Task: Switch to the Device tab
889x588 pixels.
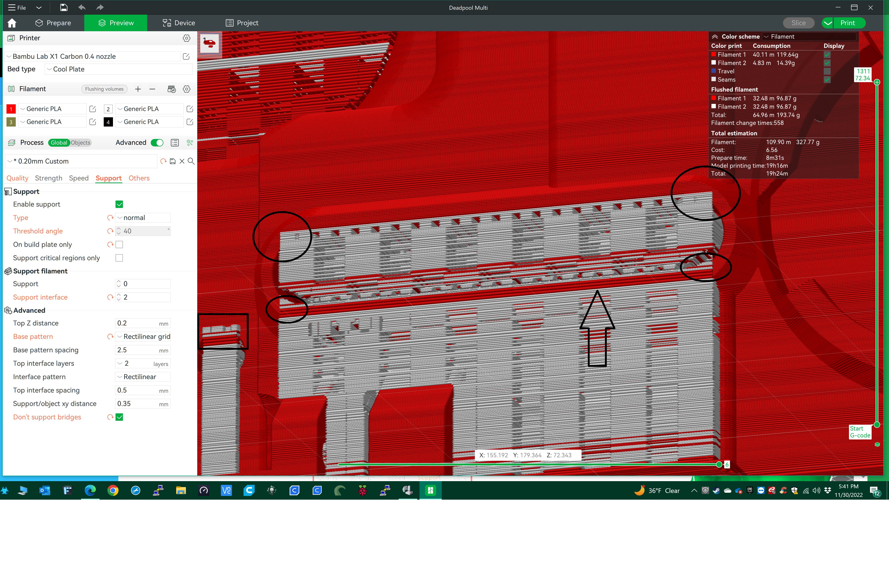Action: pyautogui.click(x=179, y=23)
